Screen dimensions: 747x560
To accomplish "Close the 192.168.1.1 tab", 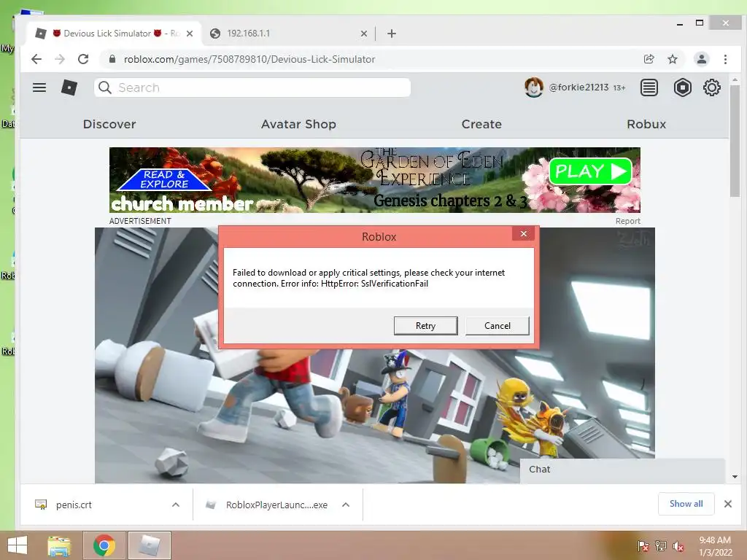I will pyautogui.click(x=363, y=34).
